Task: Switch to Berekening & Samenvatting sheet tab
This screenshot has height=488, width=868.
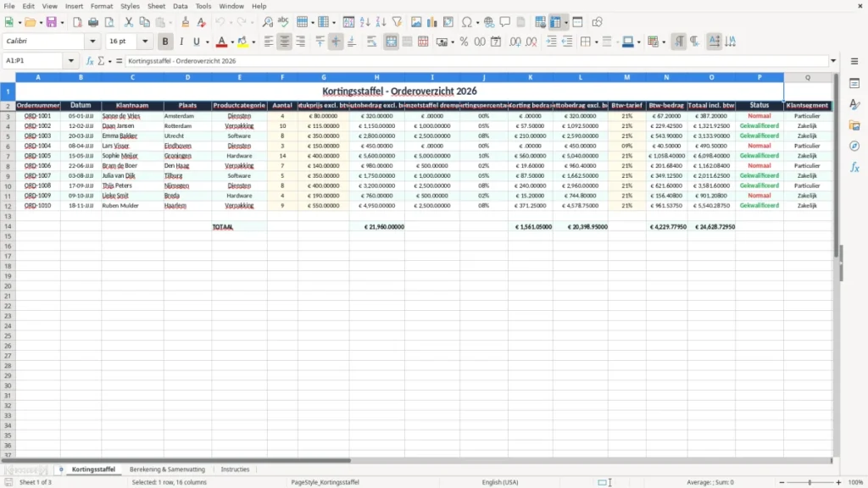Action: pyautogui.click(x=167, y=469)
